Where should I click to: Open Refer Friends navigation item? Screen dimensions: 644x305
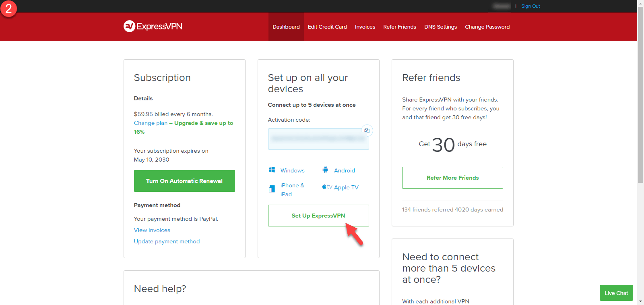[x=400, y=27]
